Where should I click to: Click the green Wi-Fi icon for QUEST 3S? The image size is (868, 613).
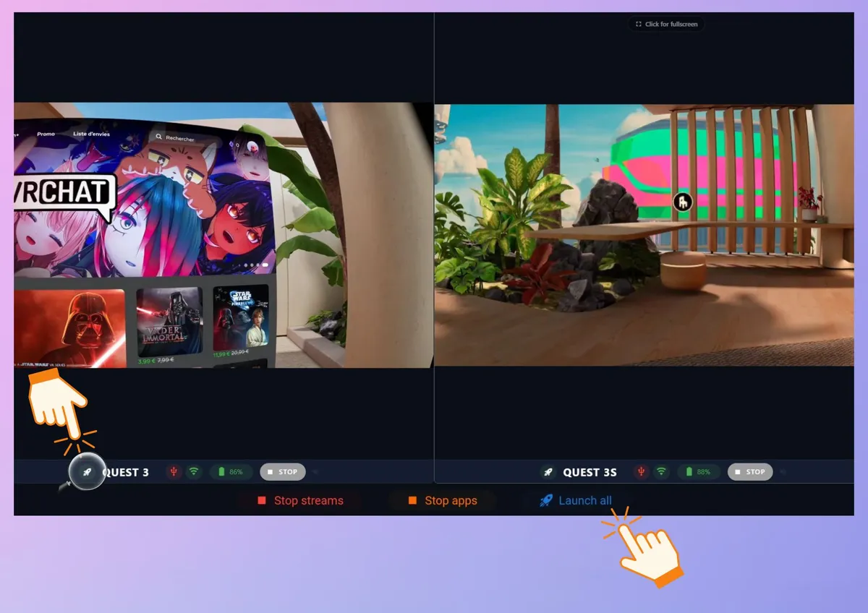pyautogui.click(x=661, y=472)
